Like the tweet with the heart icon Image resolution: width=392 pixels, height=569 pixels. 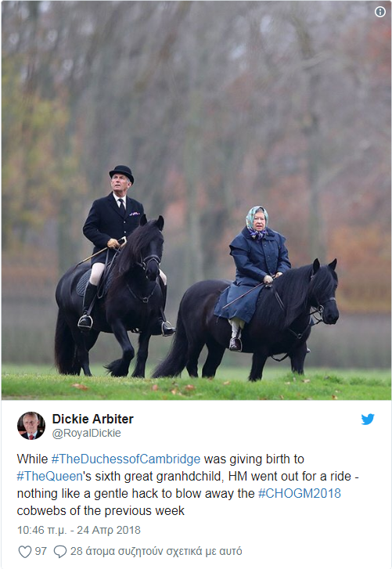pos(25,552)
